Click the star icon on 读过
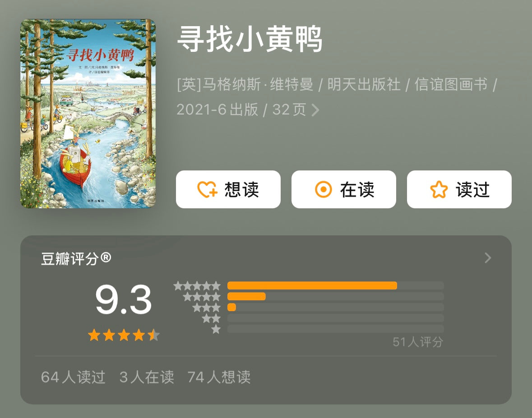The height and width of the screenshot is (418, 532). tap(439, 189)
